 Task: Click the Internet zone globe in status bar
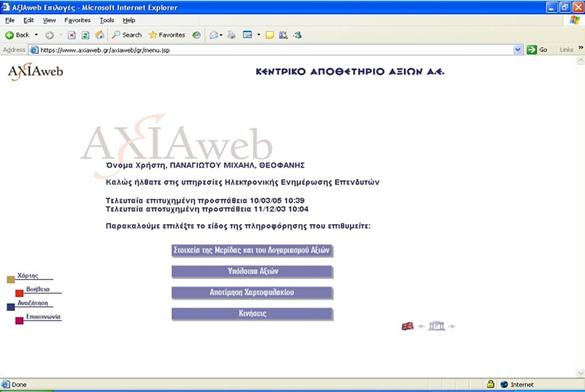[x=504, y=384]
